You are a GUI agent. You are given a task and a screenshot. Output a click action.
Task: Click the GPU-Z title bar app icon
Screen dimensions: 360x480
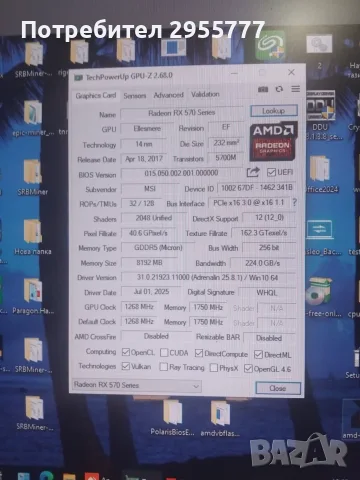[x=78, y=77]
